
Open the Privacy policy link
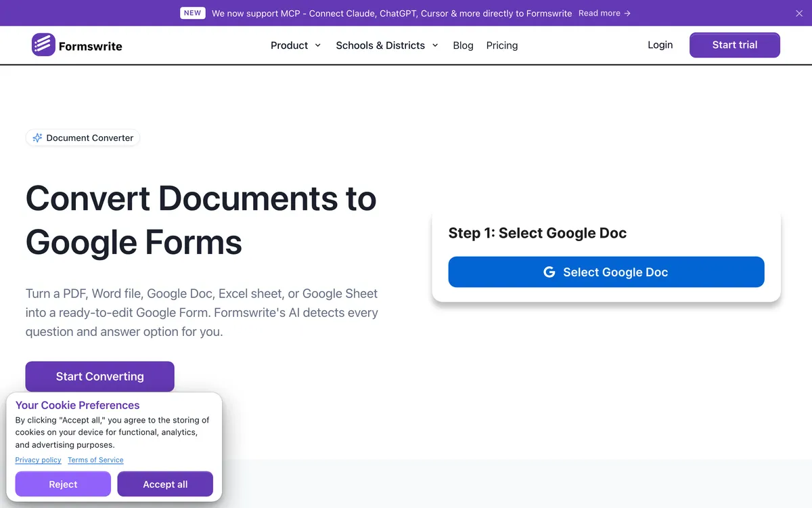39,460
